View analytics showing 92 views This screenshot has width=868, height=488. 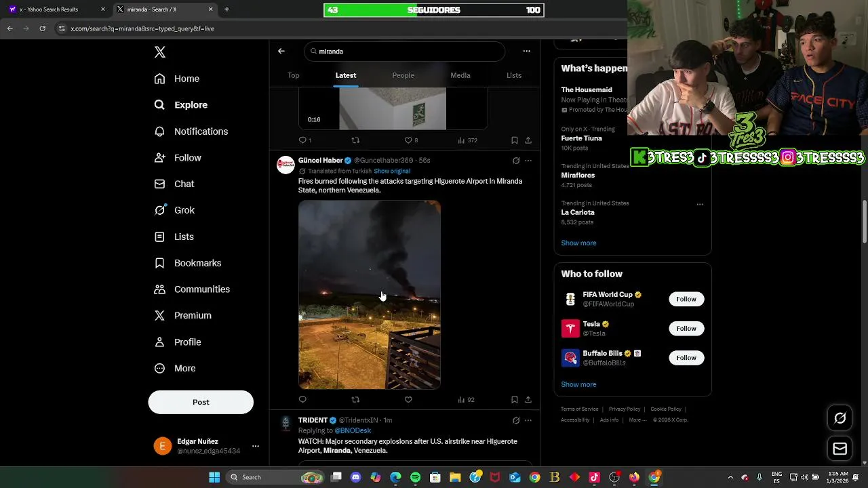pos(466,400)
